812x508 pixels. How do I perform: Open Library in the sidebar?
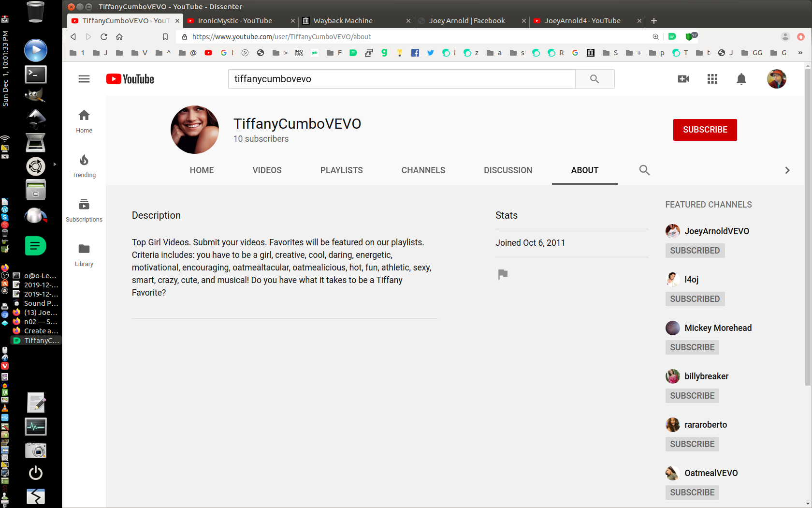[84, 255]
